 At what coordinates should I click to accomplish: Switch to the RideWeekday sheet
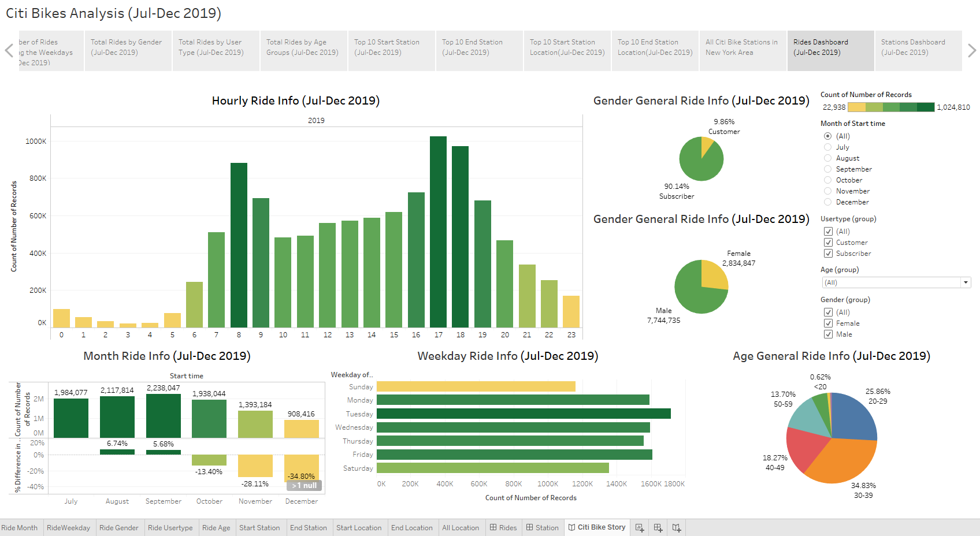[68, 527]
